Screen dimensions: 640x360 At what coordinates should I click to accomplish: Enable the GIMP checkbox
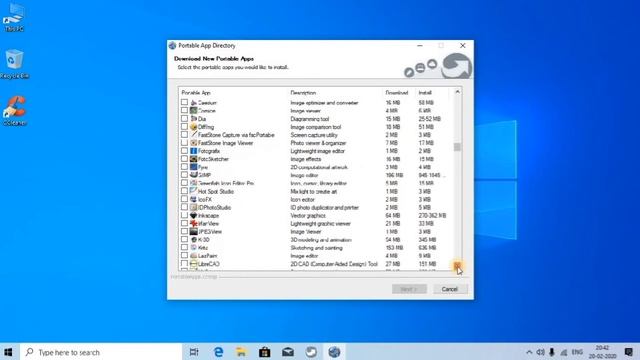(184, 175)
